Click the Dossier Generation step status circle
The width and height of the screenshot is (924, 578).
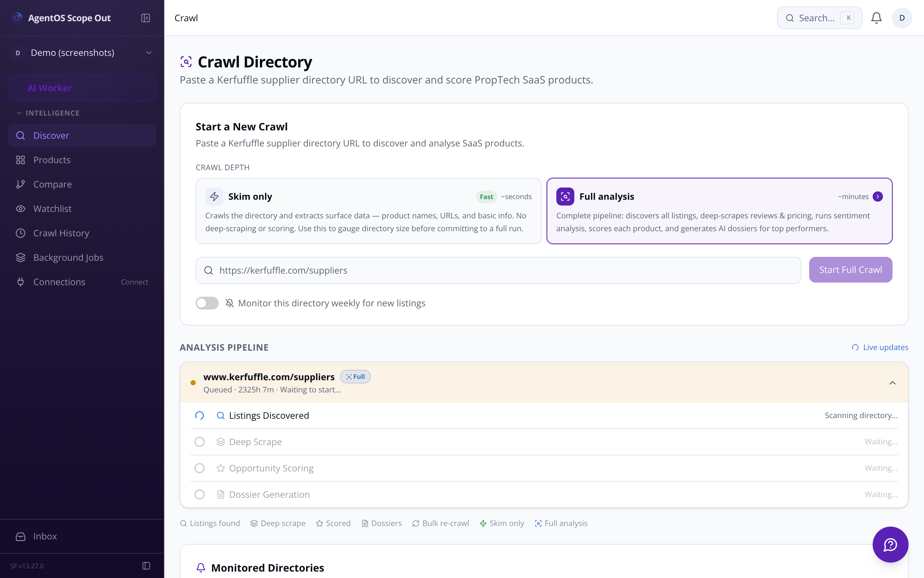click(199, 495)
